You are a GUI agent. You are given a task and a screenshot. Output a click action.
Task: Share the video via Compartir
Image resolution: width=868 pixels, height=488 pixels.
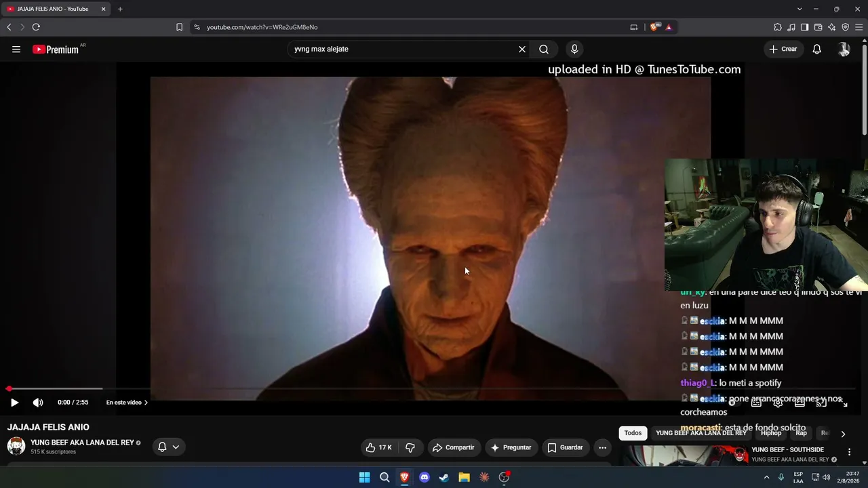[x=453, y=447]
